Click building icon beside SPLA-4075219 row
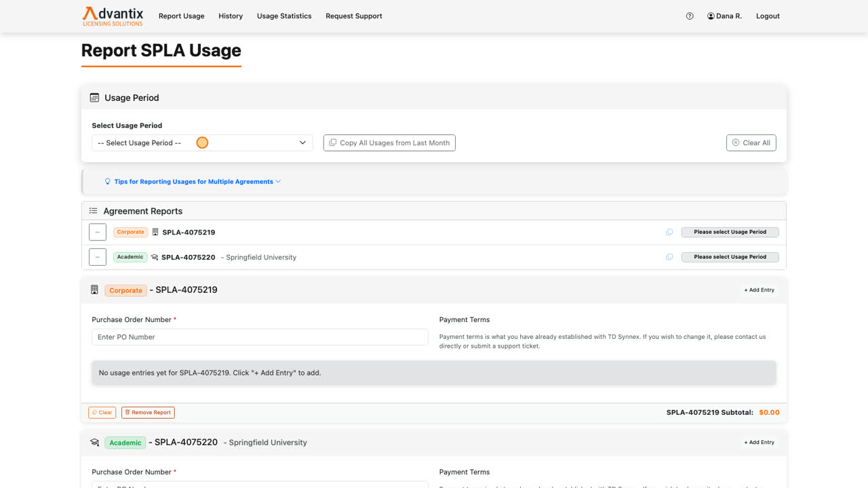This screenshot has height=488, width=868. pyautogui.click(x=155, y=232)
